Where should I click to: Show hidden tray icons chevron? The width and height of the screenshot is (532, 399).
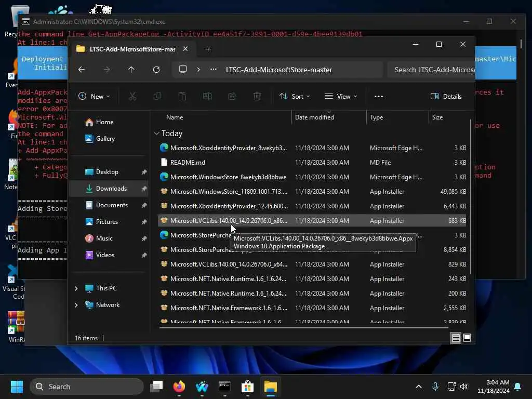(x=419, y=387)
